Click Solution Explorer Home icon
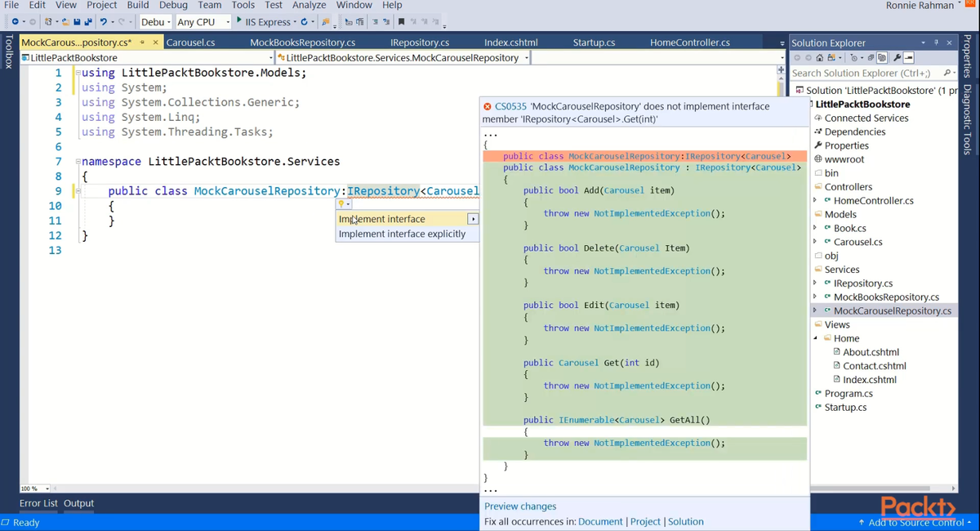The height and width of the screenshot is (531, 980). coord(819,58)
